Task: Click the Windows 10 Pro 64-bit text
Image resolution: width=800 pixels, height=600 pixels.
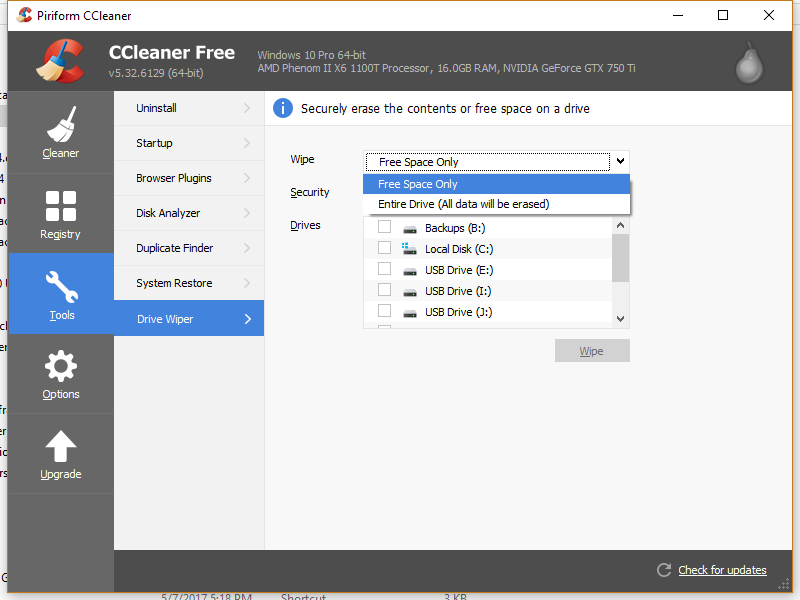Action: [x=312, y=55]
